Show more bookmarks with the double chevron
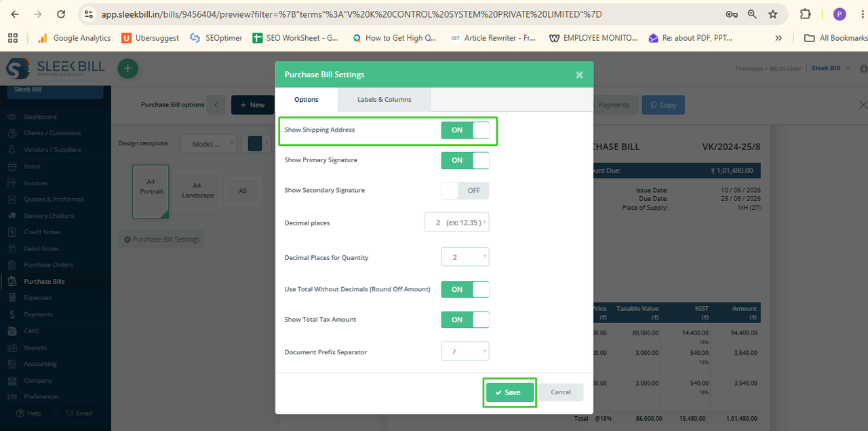This screenshot has width=868, height=431. point(778,38)
